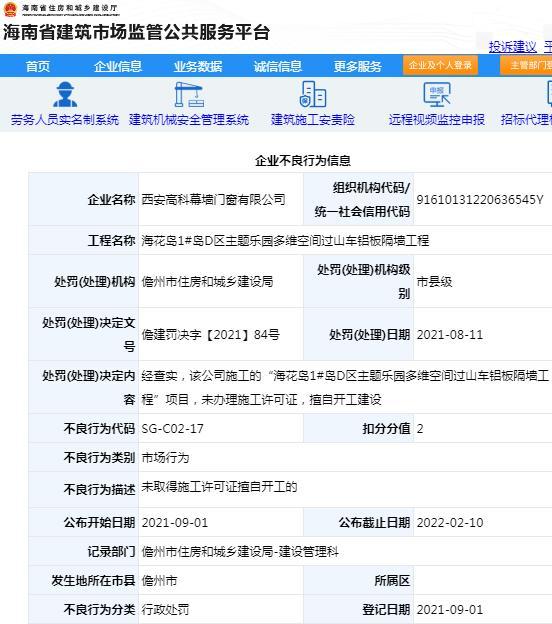The height and width of the screenshot is (624, 552).
Task: Click the 不良行为类别 label
Action: [x=99, y=458]
